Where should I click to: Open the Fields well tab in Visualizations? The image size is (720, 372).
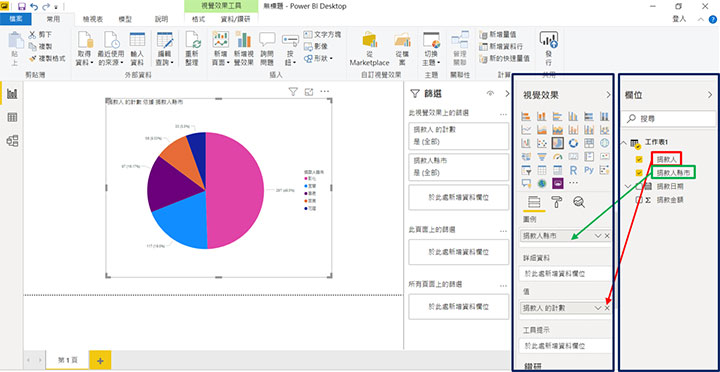tap(534, 202)
